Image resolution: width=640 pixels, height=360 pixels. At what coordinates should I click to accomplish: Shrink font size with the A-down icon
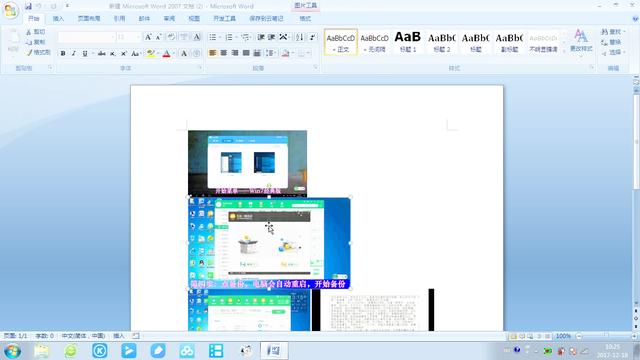(x=159, y=37)
